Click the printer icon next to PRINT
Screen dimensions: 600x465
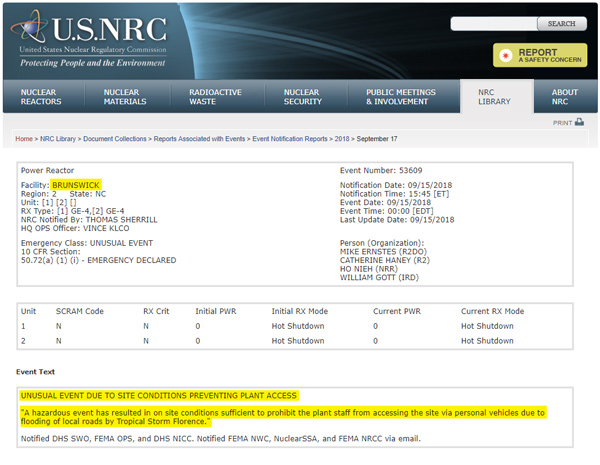(x=580, y=123)
